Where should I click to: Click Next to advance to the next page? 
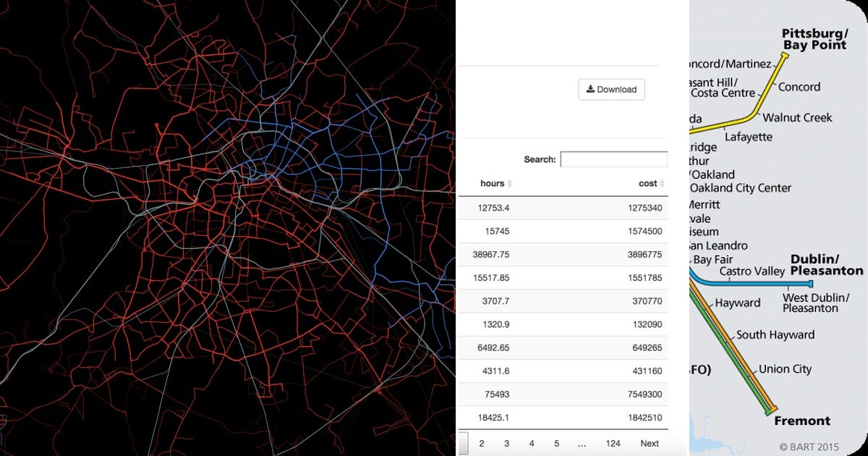coord(649,443)
